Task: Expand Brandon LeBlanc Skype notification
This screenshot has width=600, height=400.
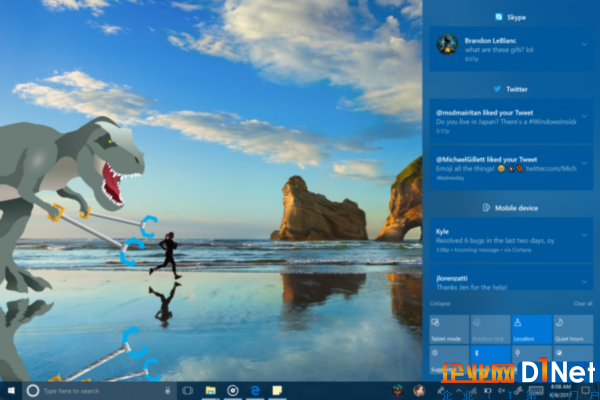Action: click(584, 44)
